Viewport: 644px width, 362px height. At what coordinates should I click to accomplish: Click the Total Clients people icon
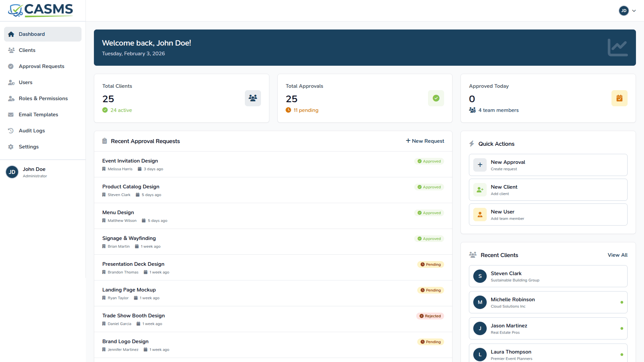tap(253, 98)
